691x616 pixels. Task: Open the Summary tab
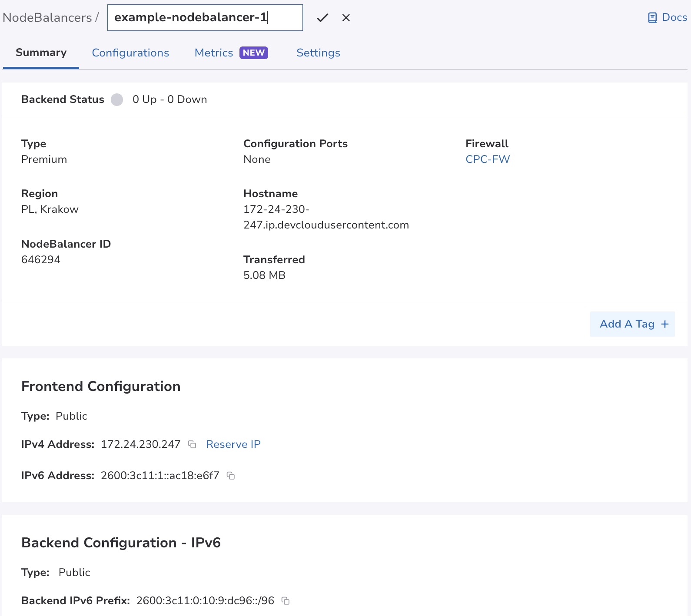coord(41,53)
